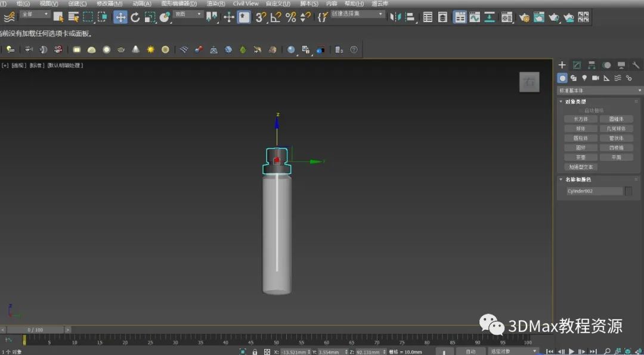
Task: Open the Render Setup teapot icon
Action: coord(524,17)
